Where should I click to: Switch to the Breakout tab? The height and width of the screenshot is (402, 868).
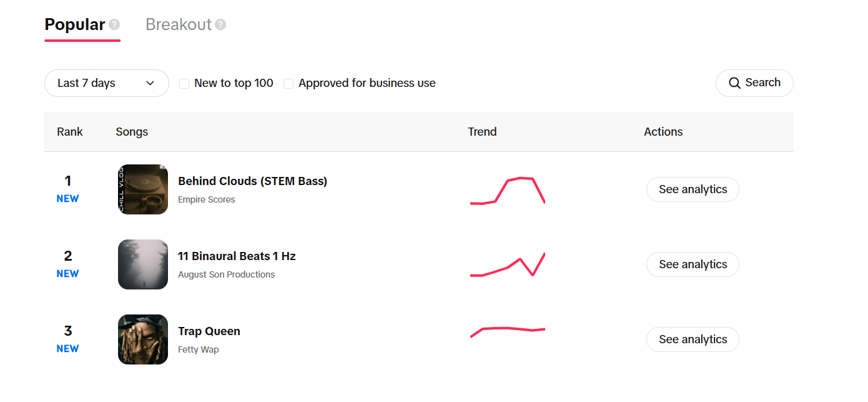pos(179,24)
